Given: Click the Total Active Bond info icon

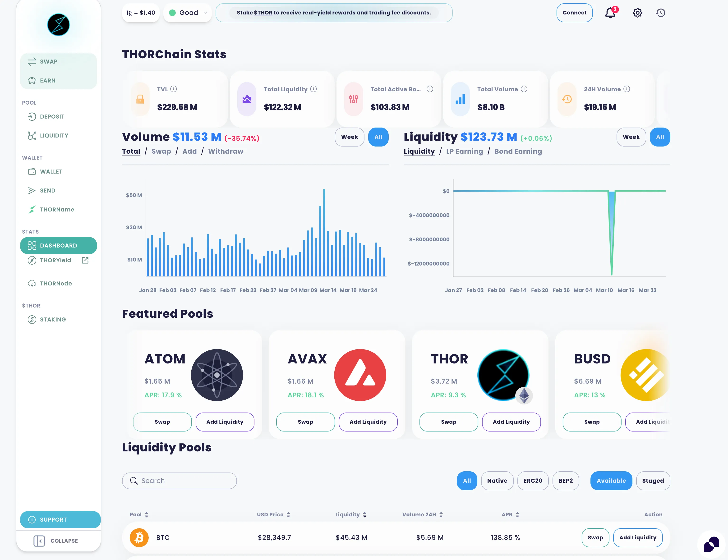Looking at the screenshot, I should pos(430,89).
